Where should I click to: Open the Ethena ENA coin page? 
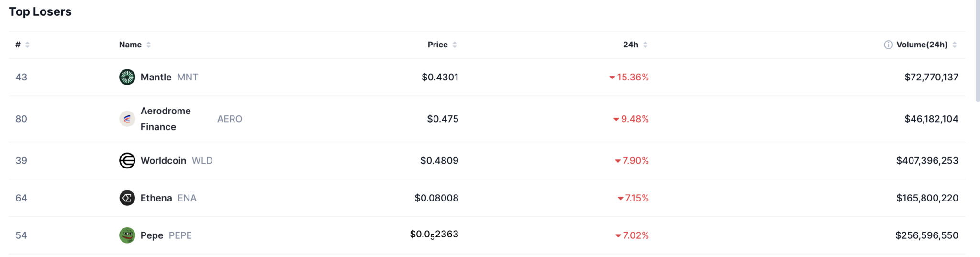(168, 198)
